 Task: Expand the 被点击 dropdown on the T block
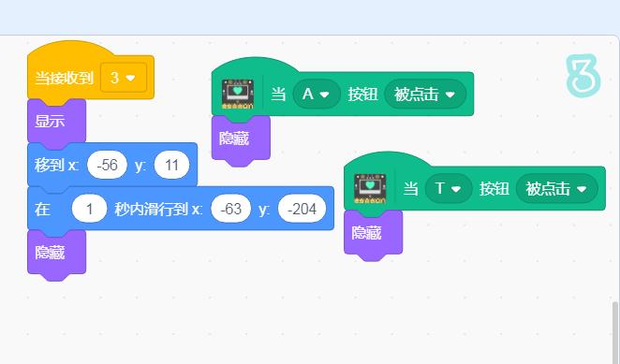coord(556,188)
